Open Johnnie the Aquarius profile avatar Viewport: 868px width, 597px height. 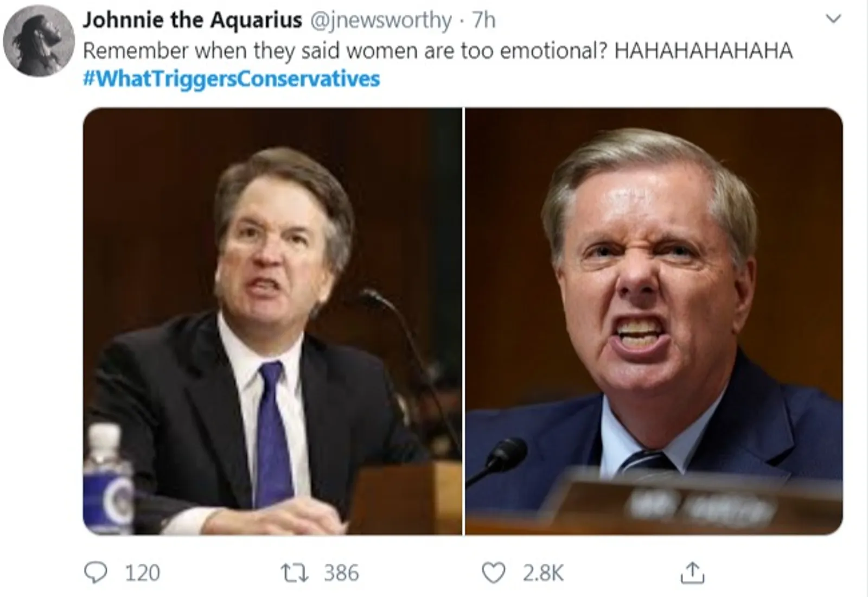point(39,41)
